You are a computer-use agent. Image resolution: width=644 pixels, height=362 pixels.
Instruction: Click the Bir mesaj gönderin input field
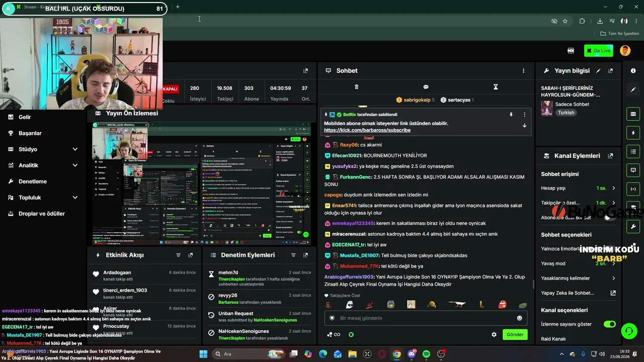tap(426, 318)
